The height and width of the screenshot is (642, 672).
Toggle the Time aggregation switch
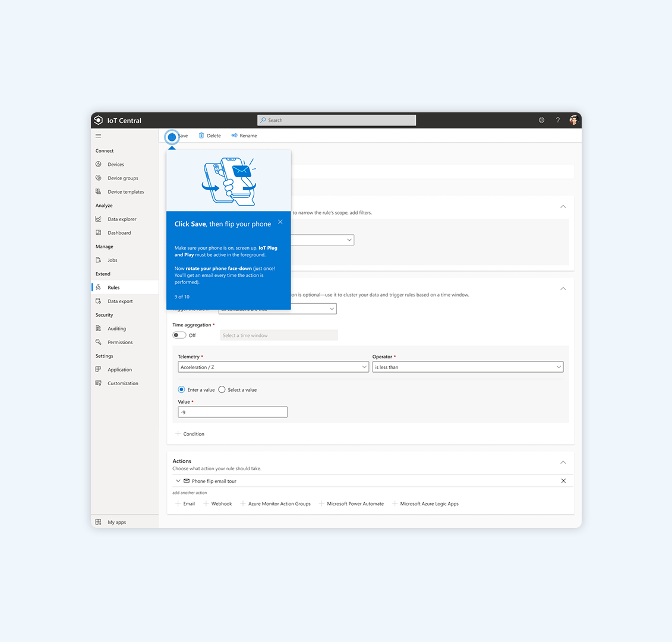[179, 335]
